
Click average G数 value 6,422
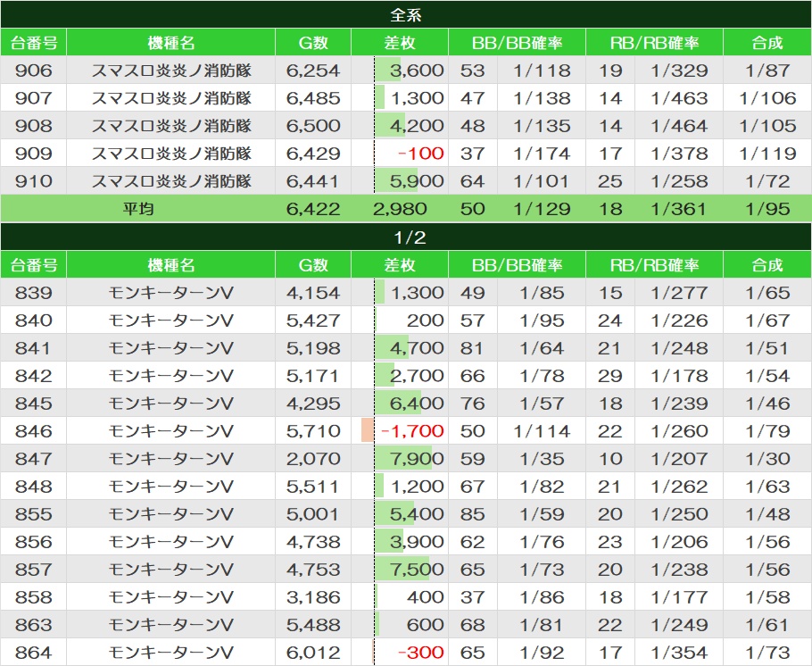point(313,209)
